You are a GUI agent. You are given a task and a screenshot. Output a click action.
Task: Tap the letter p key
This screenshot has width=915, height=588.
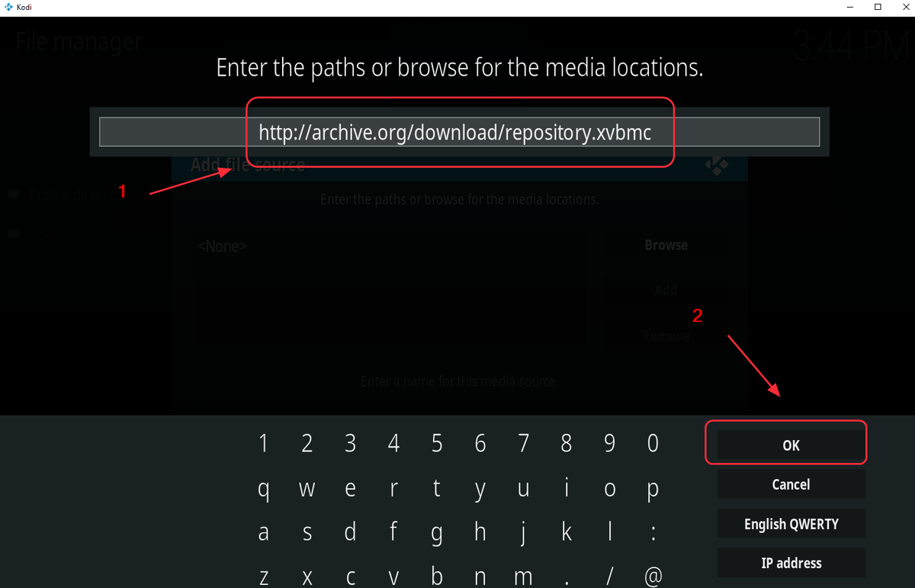click(653, 488)
